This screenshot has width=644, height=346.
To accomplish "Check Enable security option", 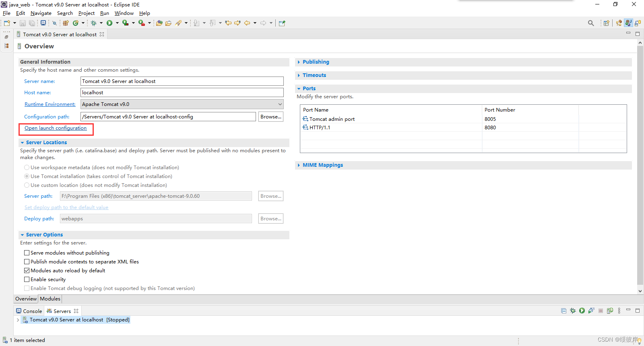I will click(x=27, y=279).
